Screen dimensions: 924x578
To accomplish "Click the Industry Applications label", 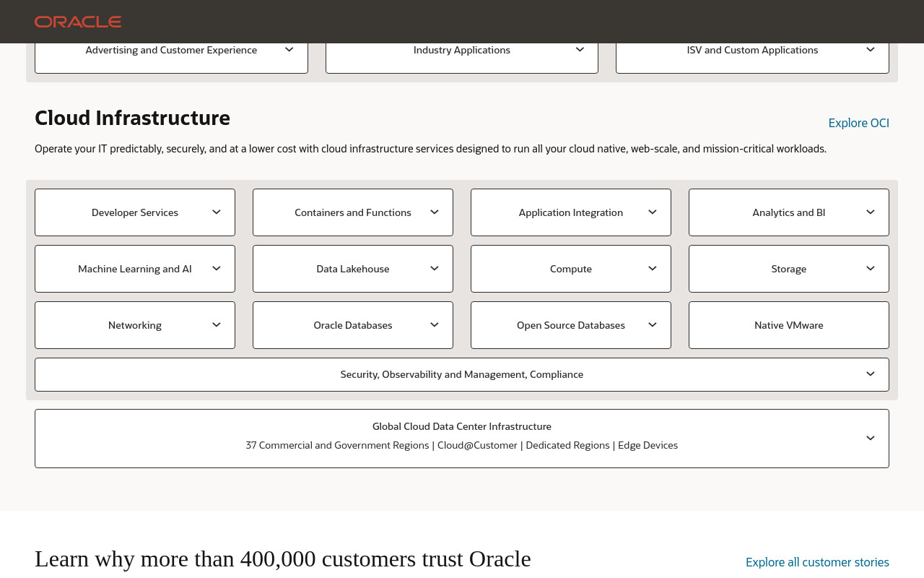I will pyautogui.click(x=462, y=50).
